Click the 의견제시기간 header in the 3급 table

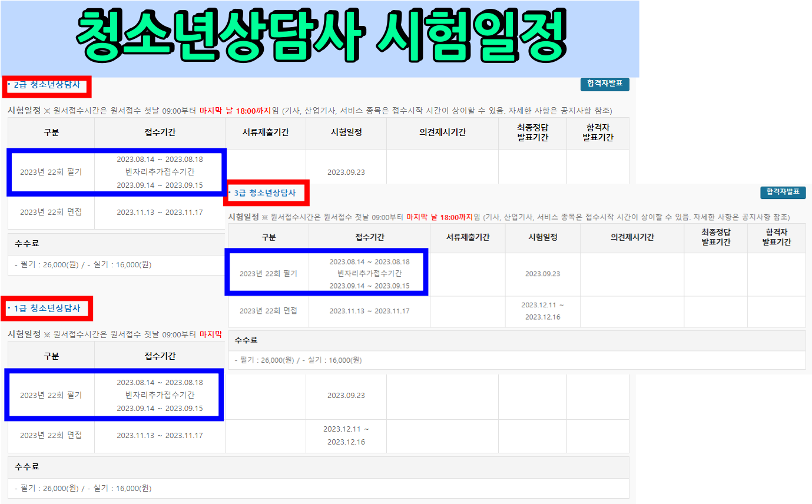click(x=632, y=237)
